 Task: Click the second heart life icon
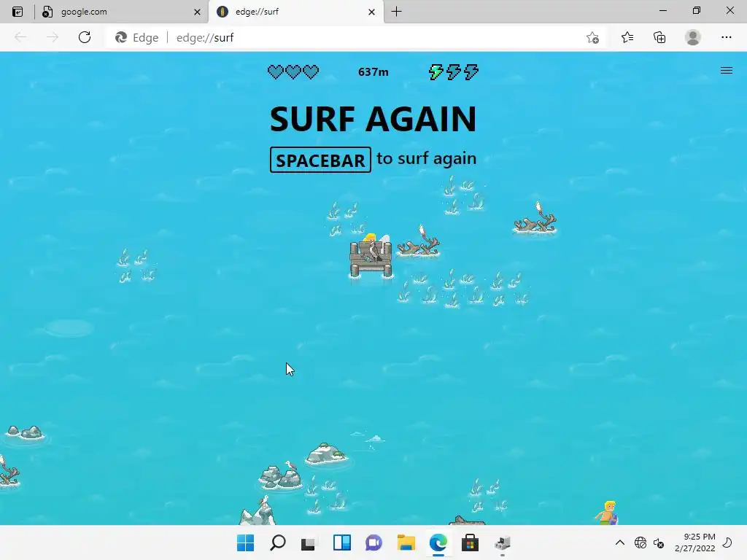pyautogui.click(x=293, y=72)
